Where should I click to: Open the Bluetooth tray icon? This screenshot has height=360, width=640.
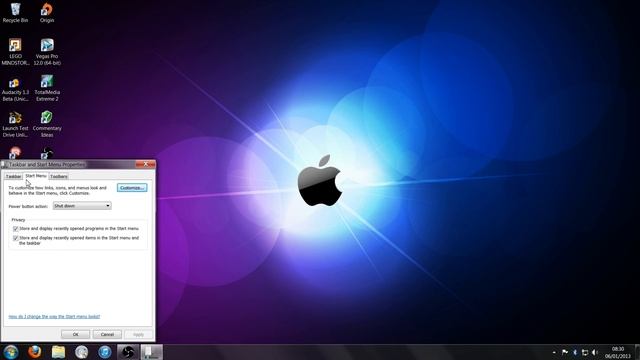coord(575,352)
